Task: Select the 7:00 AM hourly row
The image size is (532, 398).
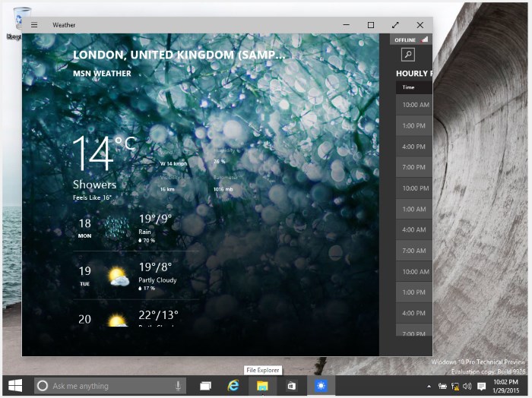Action: tap(414, 251)
